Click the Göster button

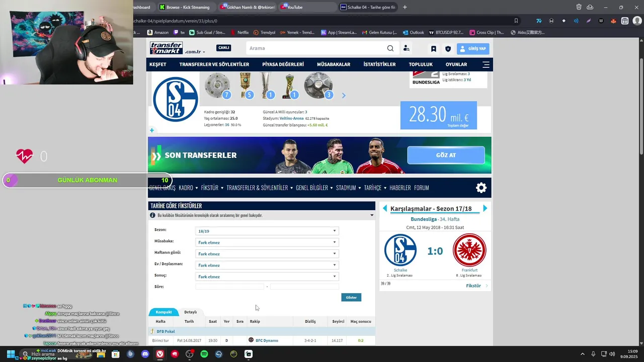pos(351,297)
